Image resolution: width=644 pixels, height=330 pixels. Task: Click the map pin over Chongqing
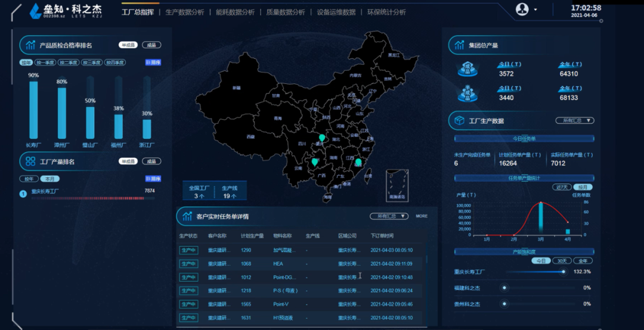pos(322,139)
